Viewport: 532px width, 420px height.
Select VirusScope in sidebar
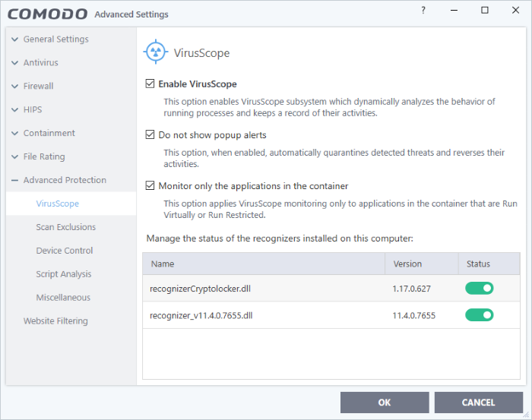tap(57, 204)
